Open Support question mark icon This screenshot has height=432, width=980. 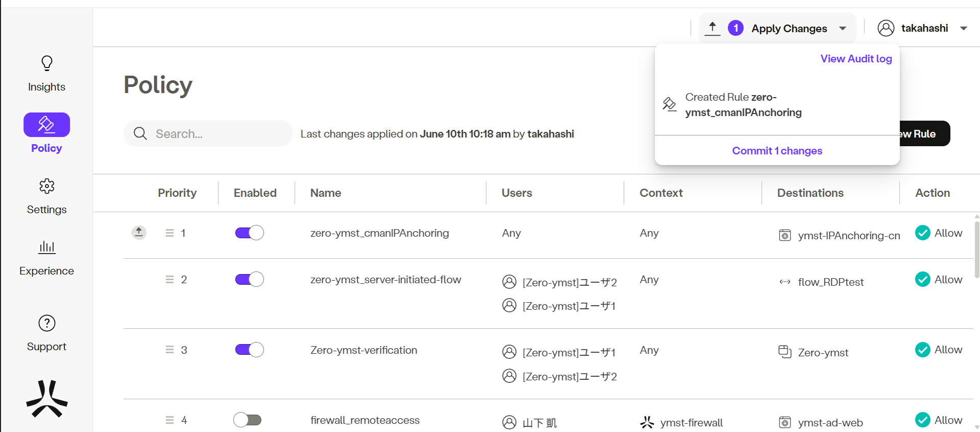46,323
